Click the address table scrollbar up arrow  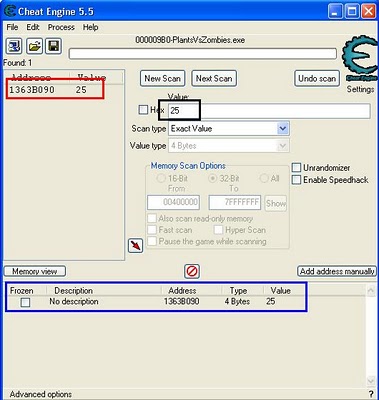(x=371, y=290)
